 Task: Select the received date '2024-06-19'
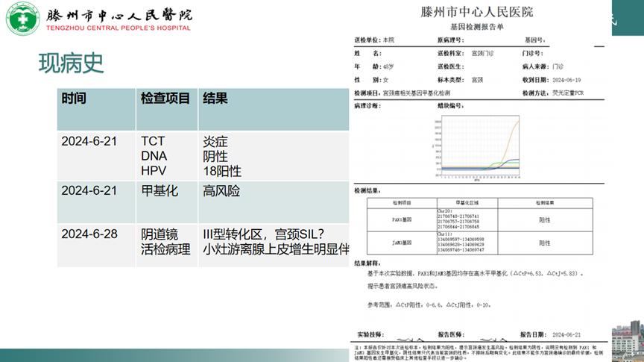[566, 80]
